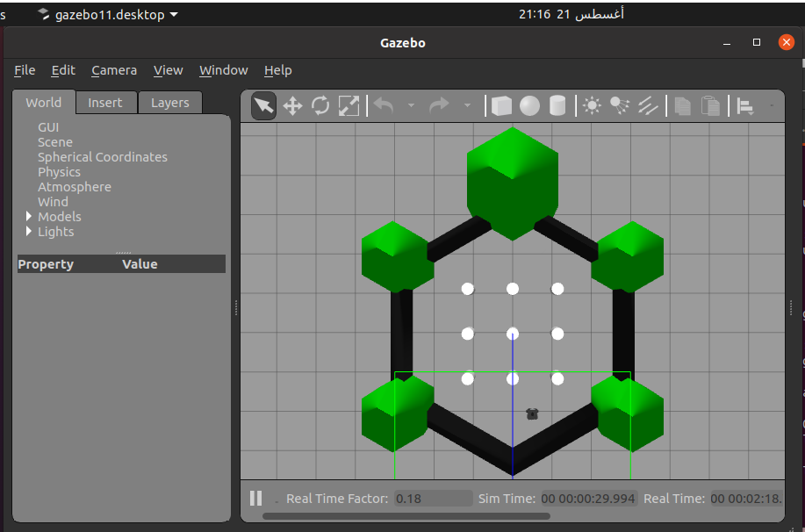805x532 pixels.
Task: Select Spherical Coordinates item
Action: pyautogui.click(x=103, y=157)
